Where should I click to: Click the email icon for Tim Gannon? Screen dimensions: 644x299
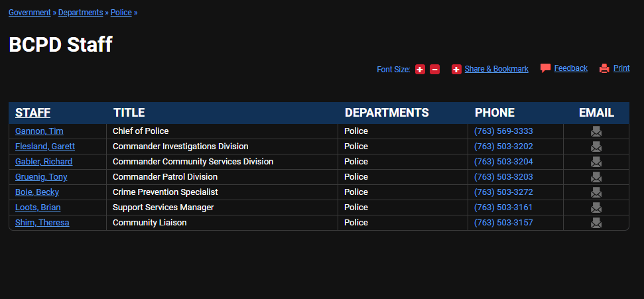[596, 131]
